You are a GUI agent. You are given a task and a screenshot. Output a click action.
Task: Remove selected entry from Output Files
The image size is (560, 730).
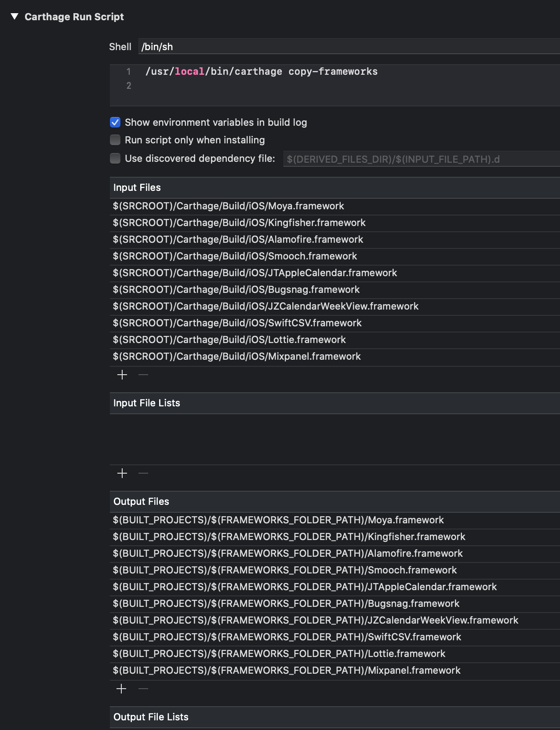143,689
